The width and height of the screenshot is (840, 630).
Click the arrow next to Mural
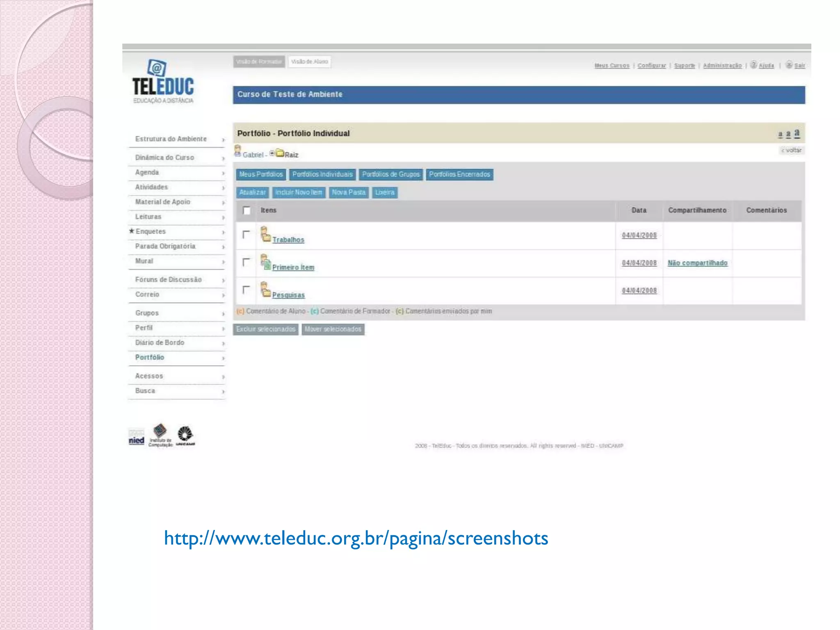click(x=223, y=262)
